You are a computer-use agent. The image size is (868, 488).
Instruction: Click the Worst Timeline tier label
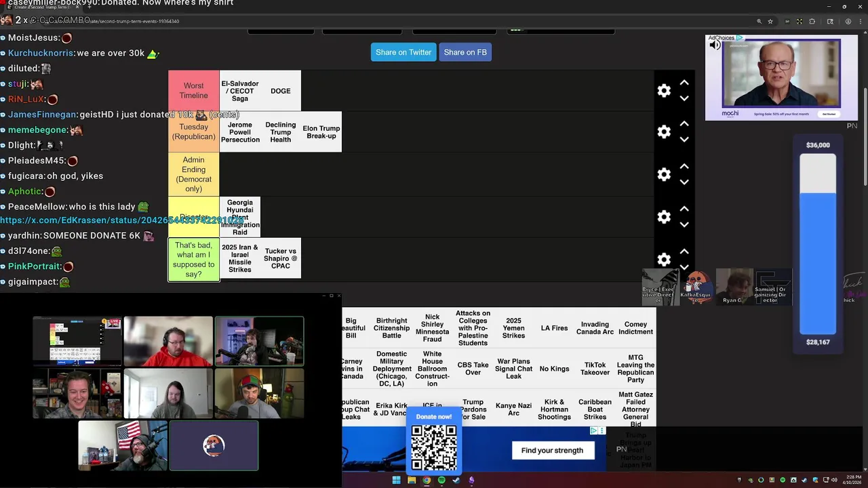pyautogui.click(x=193, y=91)
